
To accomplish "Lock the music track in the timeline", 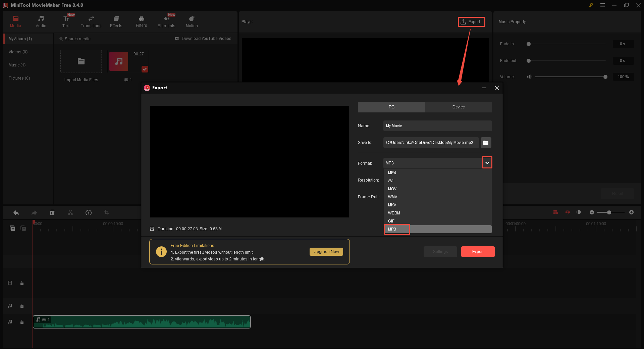I will pyautogui.click(x=22, y=321).
